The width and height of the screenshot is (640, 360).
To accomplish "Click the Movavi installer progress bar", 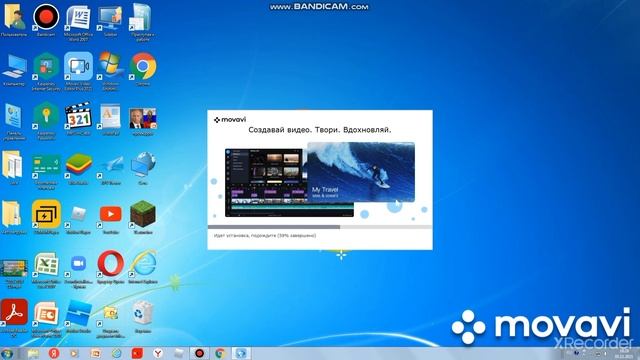I will tap(320, 227).
